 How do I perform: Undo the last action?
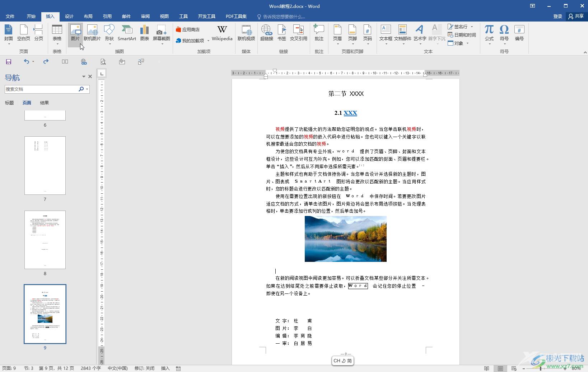point(27,62)
